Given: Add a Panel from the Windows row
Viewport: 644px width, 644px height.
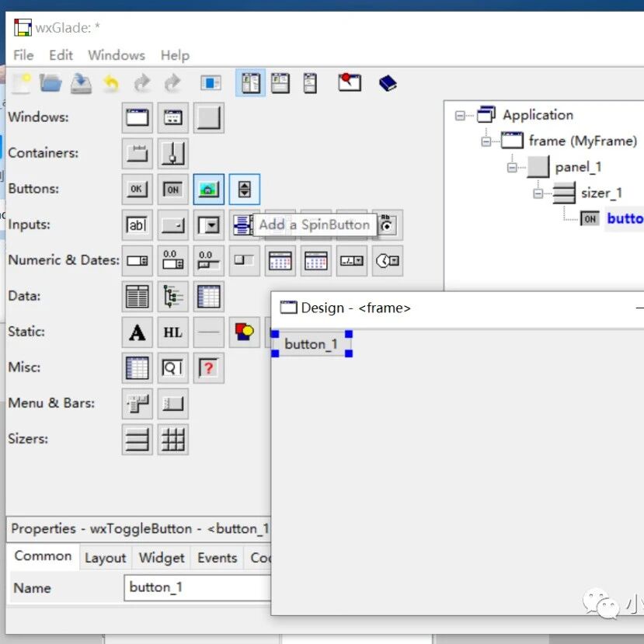Looking at the screenshot, I should [x=209, y=118].
